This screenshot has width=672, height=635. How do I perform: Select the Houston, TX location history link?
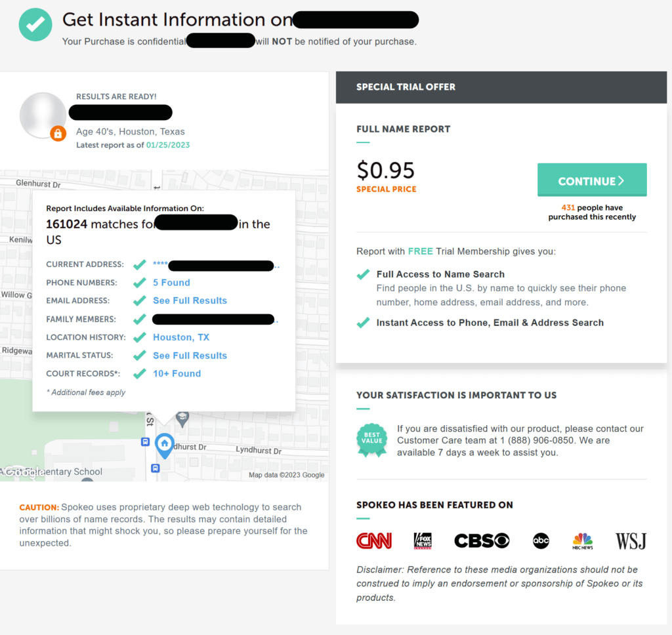click(x=180, y=337)
